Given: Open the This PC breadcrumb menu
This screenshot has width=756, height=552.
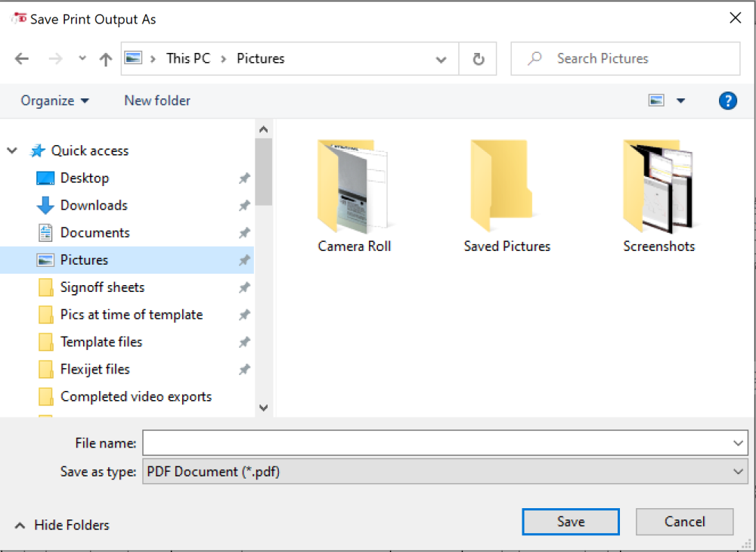Looking at the screenshot, I should (x=188, y=58).
